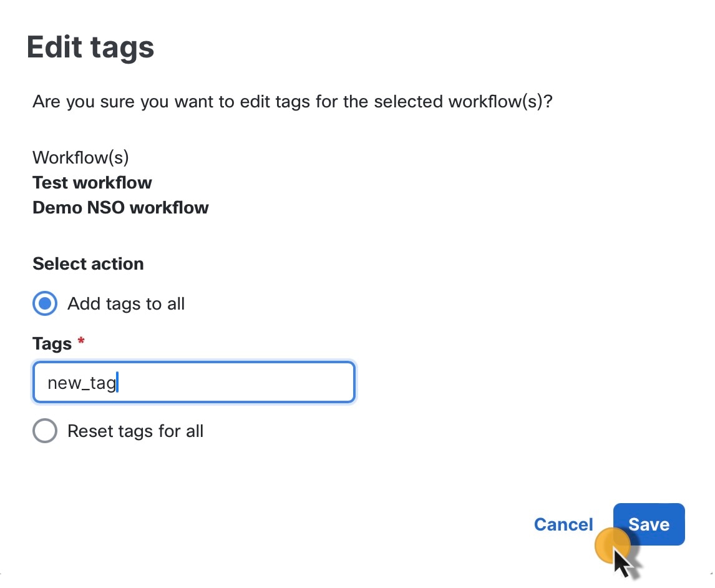
Task: Click the confirmation question text
Action: tap(293, 101)
